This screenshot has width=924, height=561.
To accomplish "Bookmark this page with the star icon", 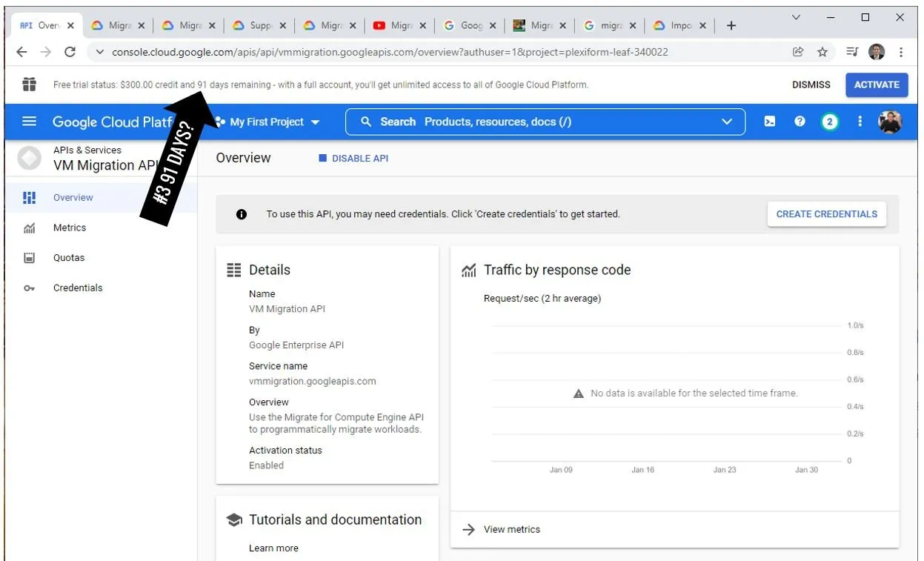I will pos(822,52).
